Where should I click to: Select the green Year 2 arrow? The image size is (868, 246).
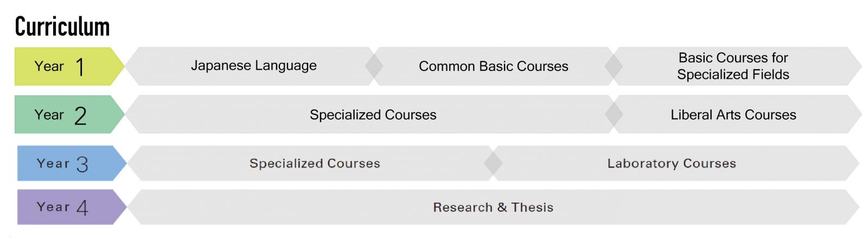[69, 114]
